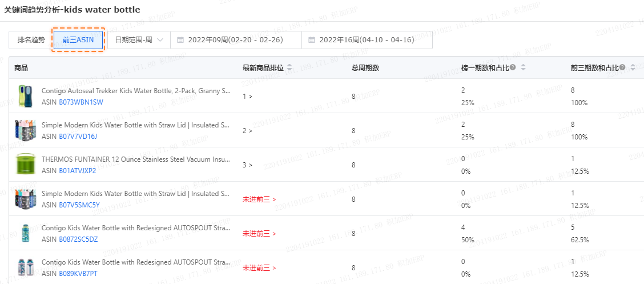Expand rank '3 >' for THERMOS FUNTAINER
Viewport: 644px width, 284px height.
(x=247, y=165)
